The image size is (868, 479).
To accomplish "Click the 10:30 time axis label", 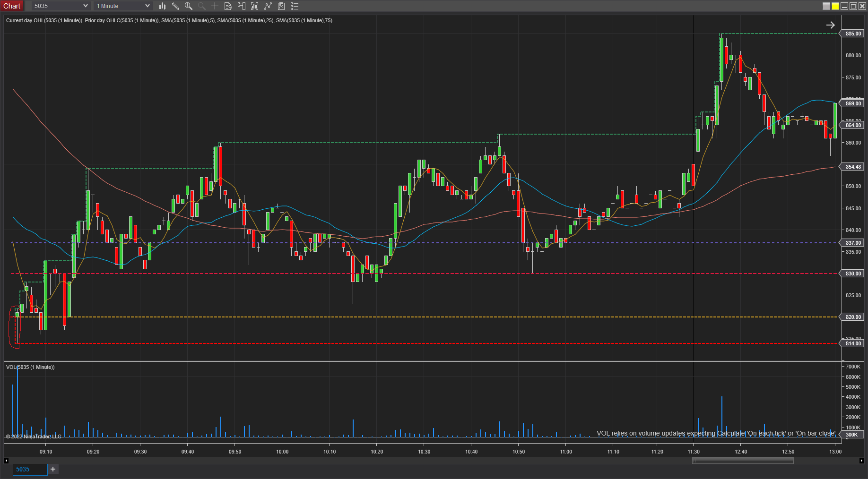I will (424, 452).
